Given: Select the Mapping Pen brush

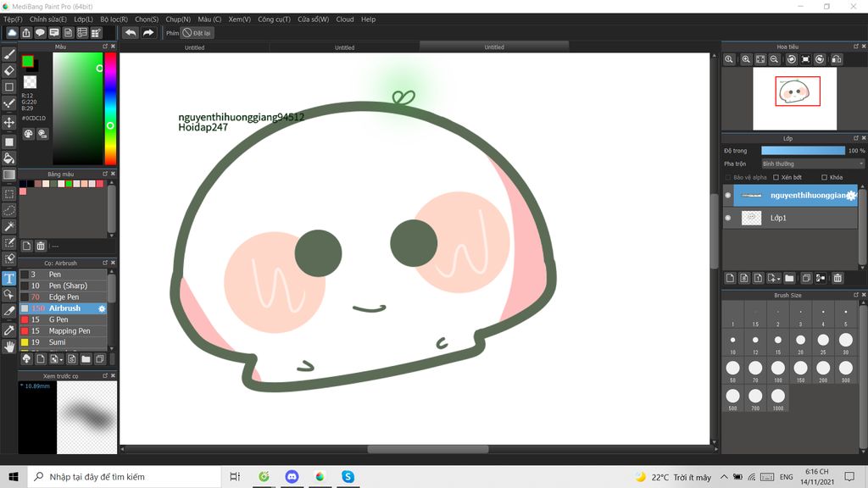Looking at the screenshot, I should tap(63, 331).
